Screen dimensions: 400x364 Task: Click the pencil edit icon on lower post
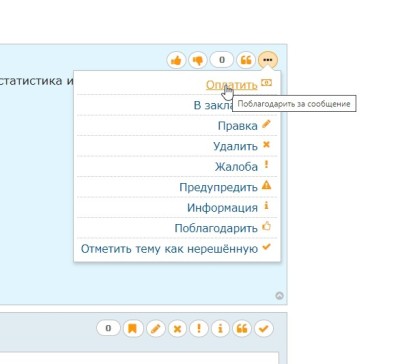tap(155, 329)
